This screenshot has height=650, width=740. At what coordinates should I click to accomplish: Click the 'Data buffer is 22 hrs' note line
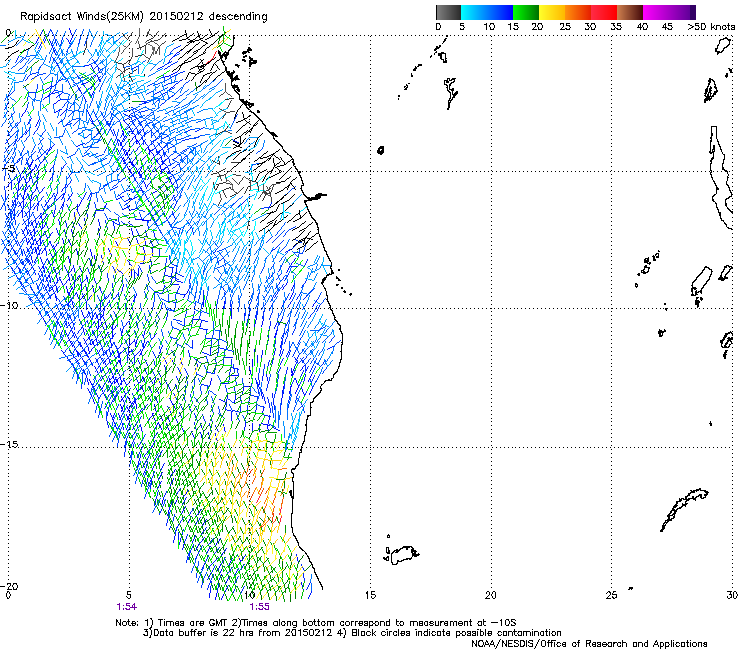(236, 633)
